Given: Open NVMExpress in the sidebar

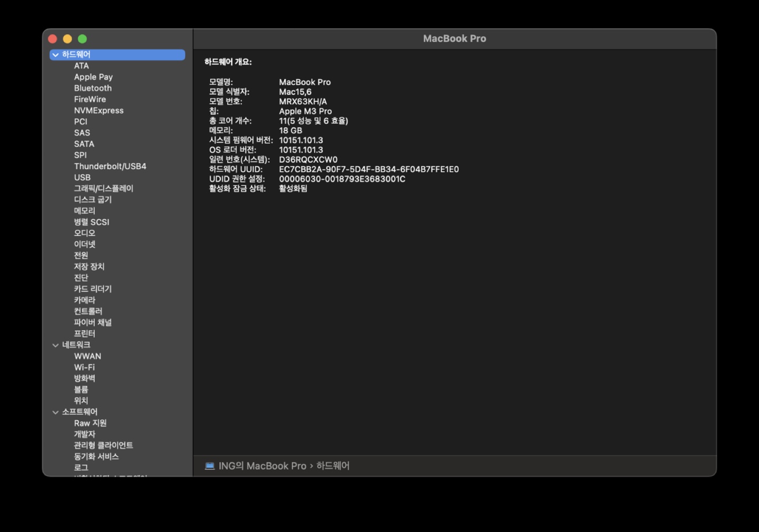Looking at the screenshot, I should (99, 111).
